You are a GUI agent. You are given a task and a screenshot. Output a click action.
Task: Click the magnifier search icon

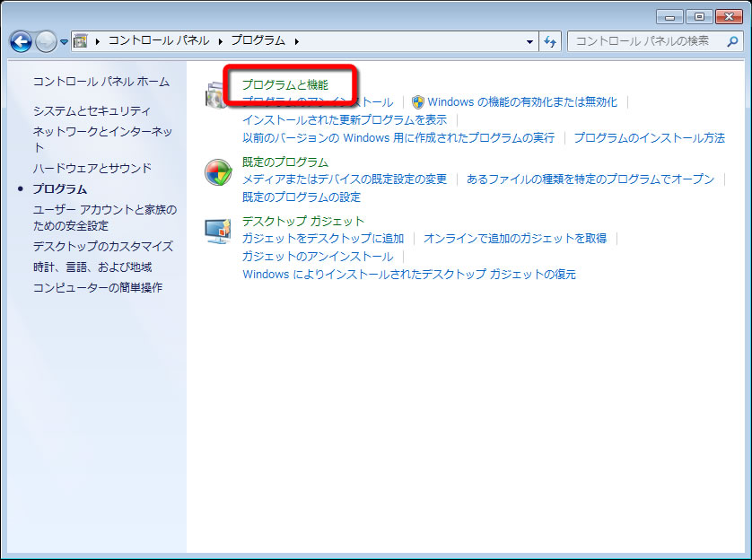click(732, 41)
